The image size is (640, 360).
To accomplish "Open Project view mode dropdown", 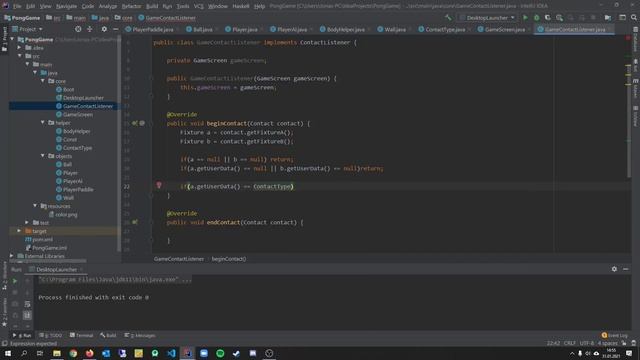I will pyautogui.click(x=27, y=29).
